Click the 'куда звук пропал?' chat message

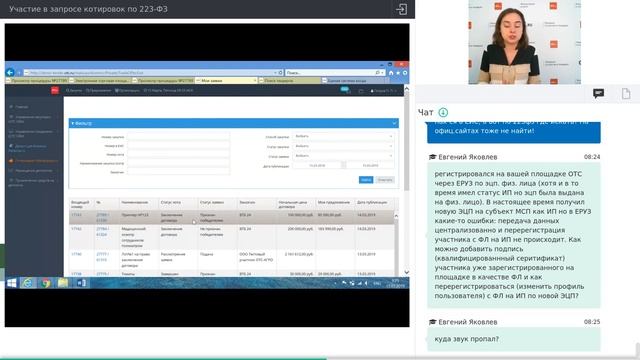tap(514, 339)
